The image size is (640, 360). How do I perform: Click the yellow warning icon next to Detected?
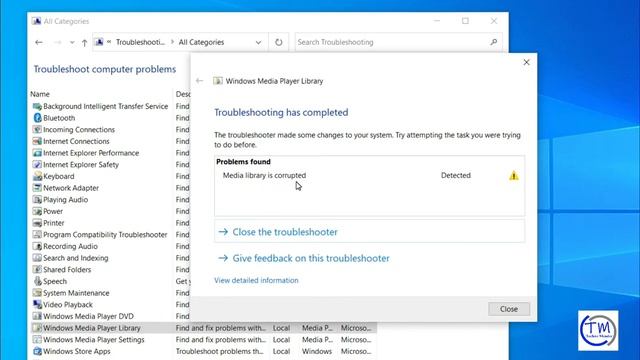[513, 176]
